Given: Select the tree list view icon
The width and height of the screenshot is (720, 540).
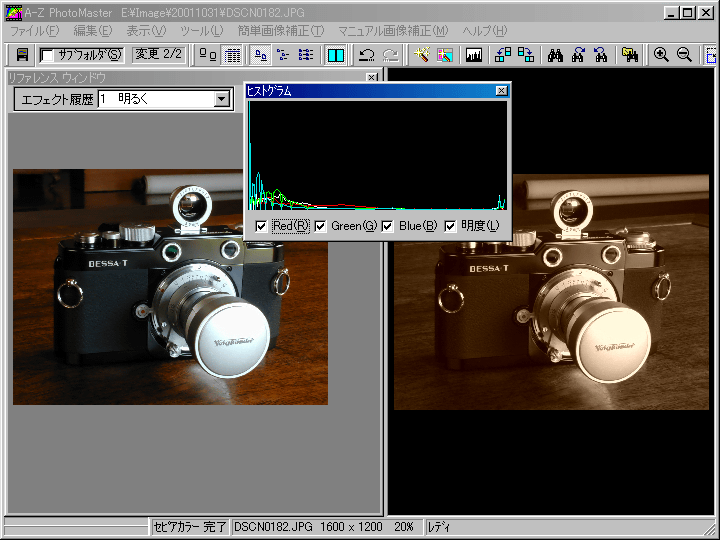Looking at the screenshot, I should pos(283,55).
